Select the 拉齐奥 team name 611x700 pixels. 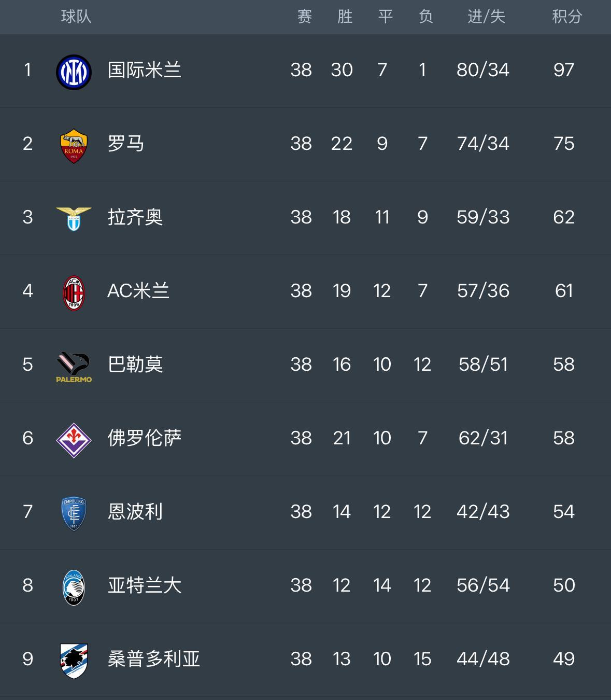pyautogui.click(x=135, y=217)
